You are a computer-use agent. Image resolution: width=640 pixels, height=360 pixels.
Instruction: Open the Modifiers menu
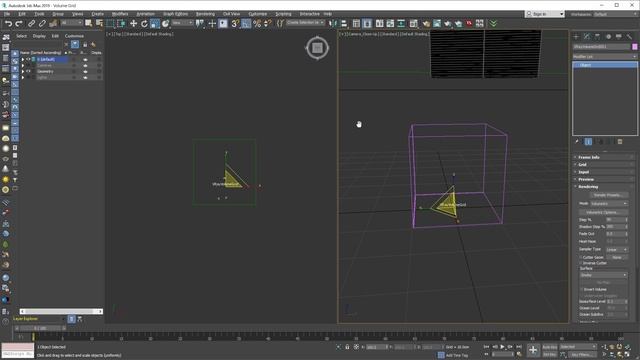tap(120, 14)
